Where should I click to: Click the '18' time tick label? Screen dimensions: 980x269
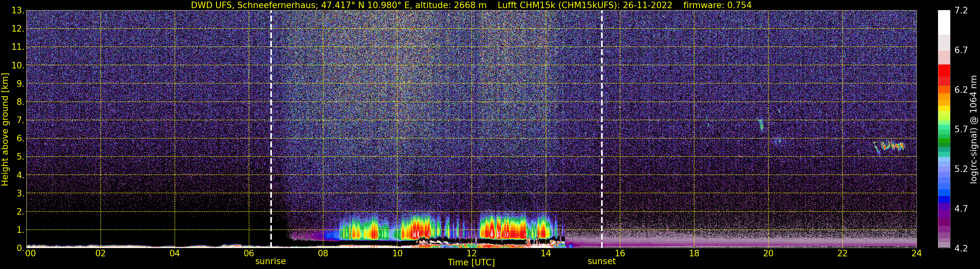click(x=694, y=253)
